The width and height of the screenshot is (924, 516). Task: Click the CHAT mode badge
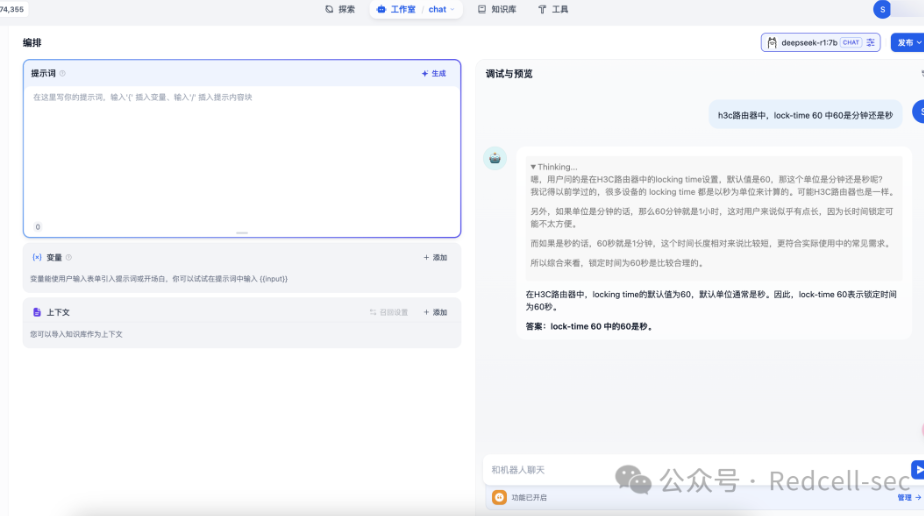click(850, 42)
